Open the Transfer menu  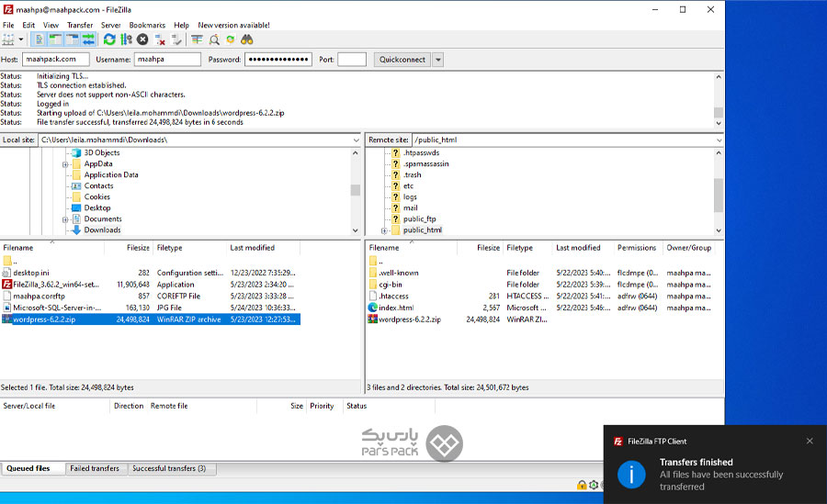click(x=80, y=25)
